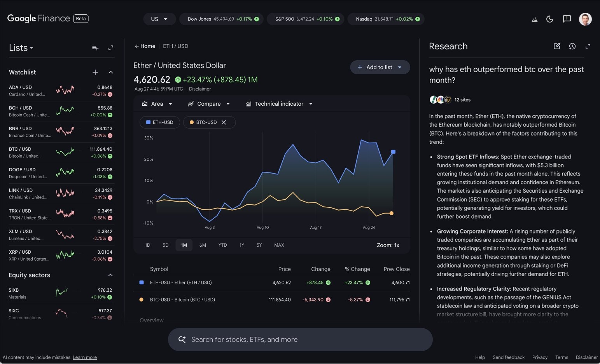Viewport: 600px width, 364px height.
Task: Open the Learn more link
Action: [x=85, y=357]
